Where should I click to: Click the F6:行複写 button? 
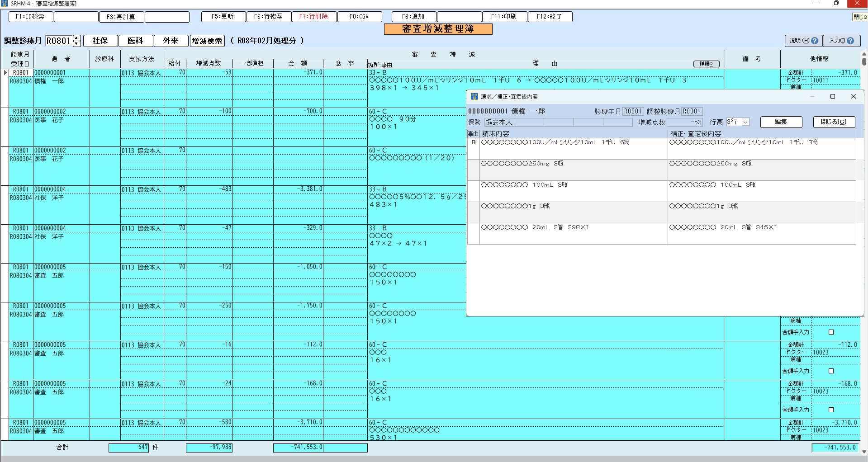(269, 17)
